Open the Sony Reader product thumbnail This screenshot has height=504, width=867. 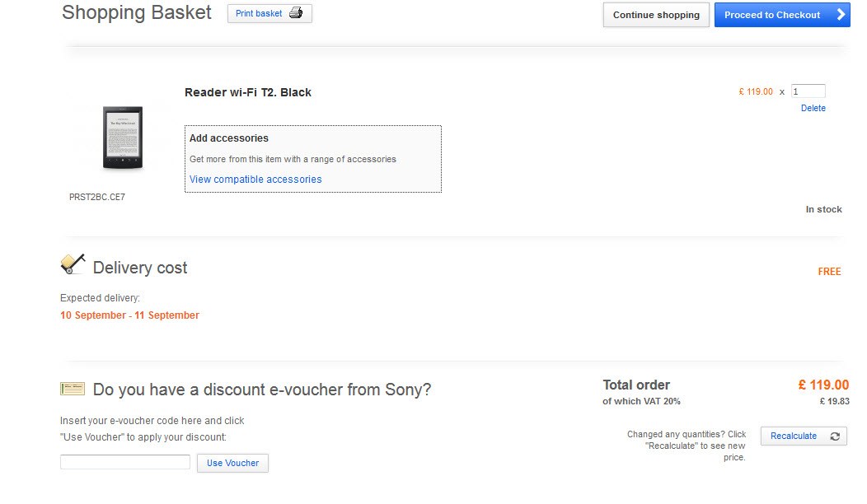coord(122,138)
